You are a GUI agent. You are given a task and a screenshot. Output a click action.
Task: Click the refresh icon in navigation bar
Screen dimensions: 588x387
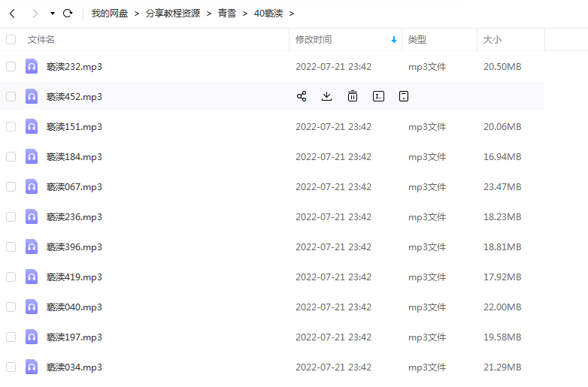coord(68,14)
